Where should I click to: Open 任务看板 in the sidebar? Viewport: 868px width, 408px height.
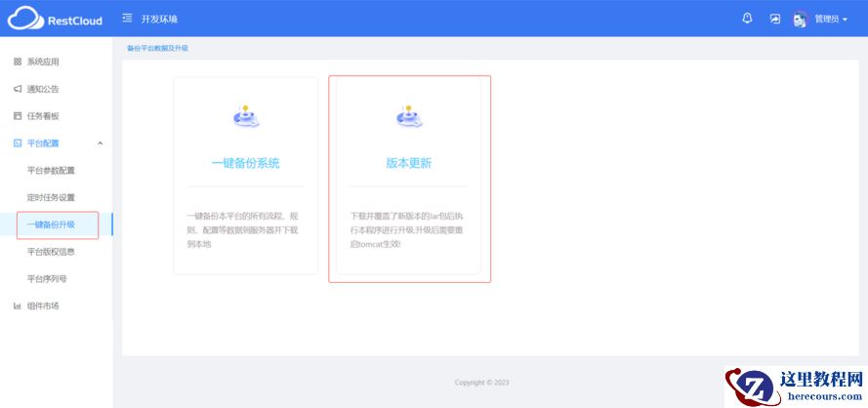pyautogui.click(x=43, y=116)
